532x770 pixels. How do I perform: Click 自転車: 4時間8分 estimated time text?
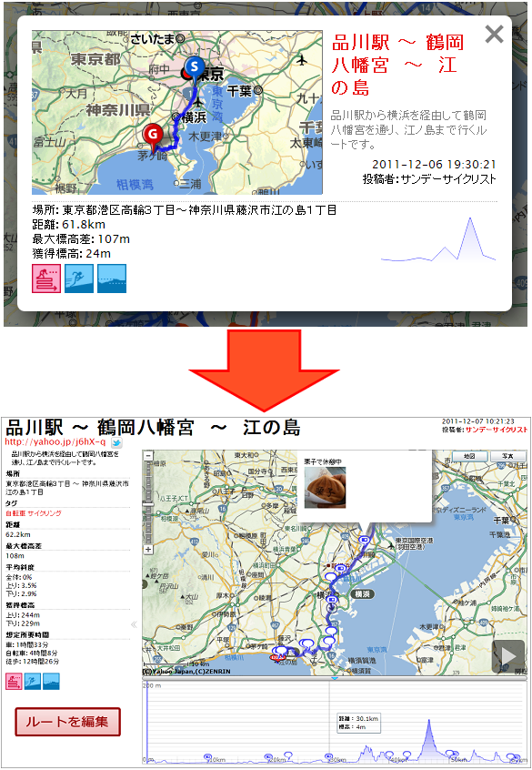[x=32, y=653]
